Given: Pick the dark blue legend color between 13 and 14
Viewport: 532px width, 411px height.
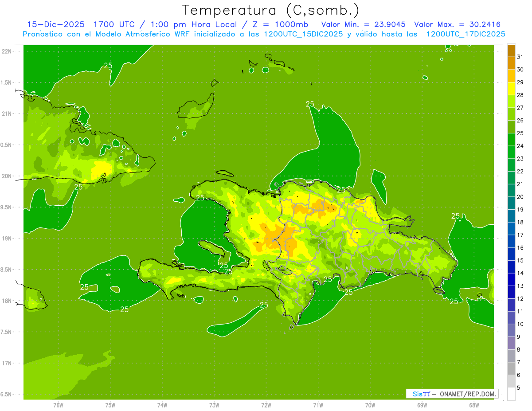Looking at the screenshot, I should coord(511,280).
